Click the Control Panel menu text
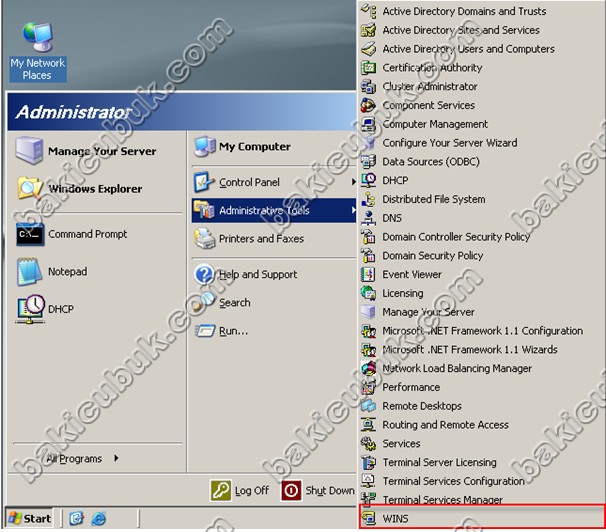Screen dimensions: 606x532 (249, 182)
